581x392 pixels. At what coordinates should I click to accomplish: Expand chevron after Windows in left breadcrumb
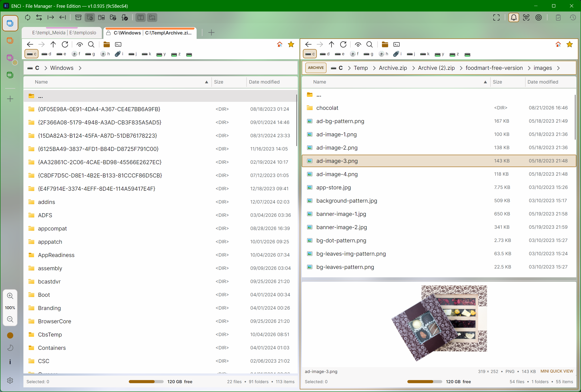(x=80, y=68)
